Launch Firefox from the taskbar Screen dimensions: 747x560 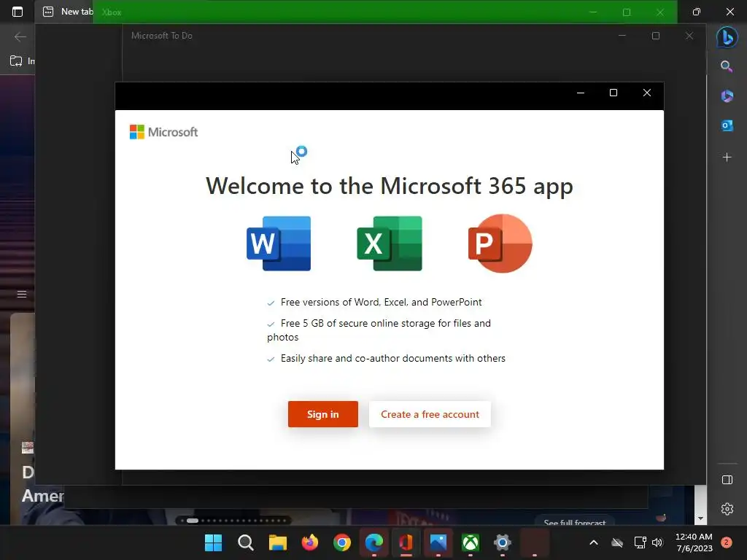coord(309,542)
